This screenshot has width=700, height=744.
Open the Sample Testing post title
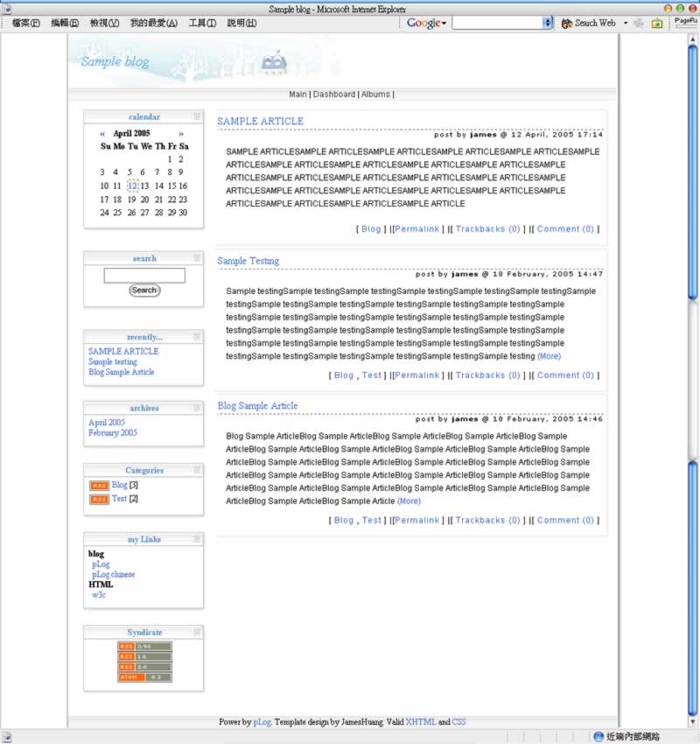pyautogui.click(x=248, y=261)
